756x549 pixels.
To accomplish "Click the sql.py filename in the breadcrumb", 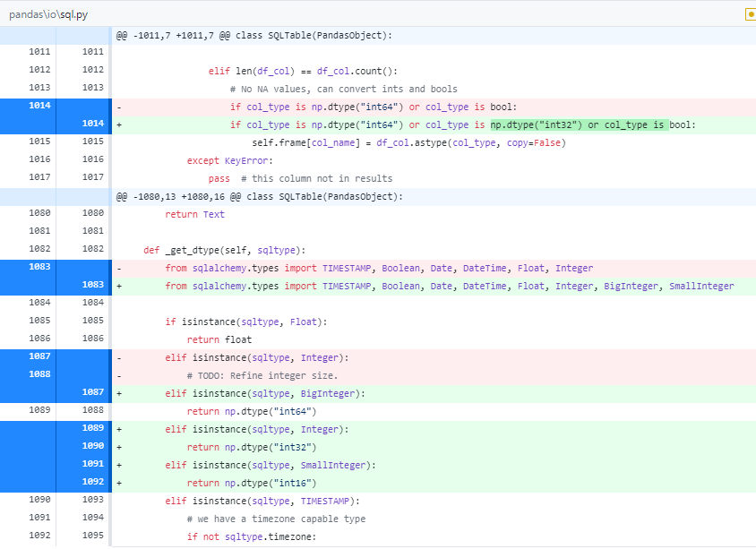I will (75, 14).
